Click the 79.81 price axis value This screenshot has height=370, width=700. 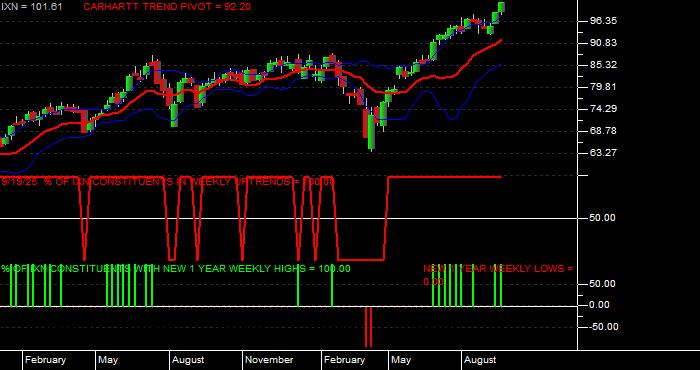[x=603, y=87]
